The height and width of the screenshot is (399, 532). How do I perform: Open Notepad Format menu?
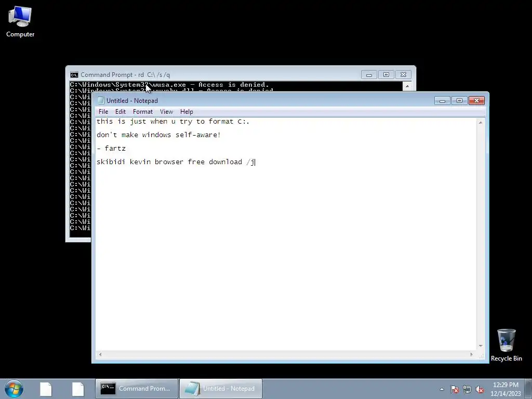[x=142, y=112]
